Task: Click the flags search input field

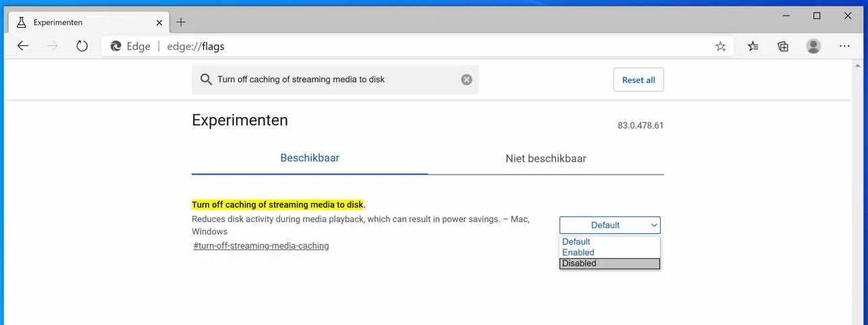Action: [335, 80]
